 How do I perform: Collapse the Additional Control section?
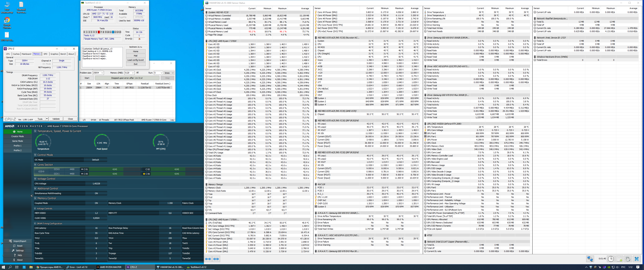(x=35, y=188)
